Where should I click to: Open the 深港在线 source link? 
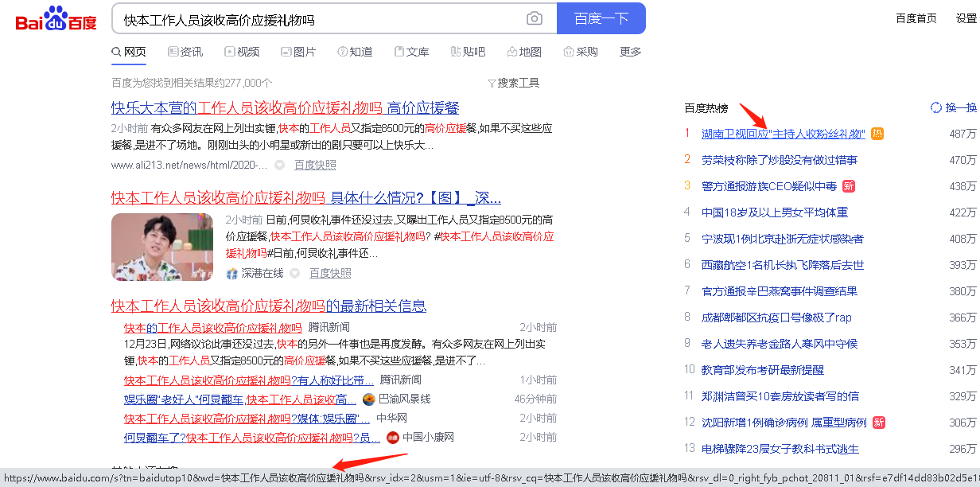click(x=262, y=273)
